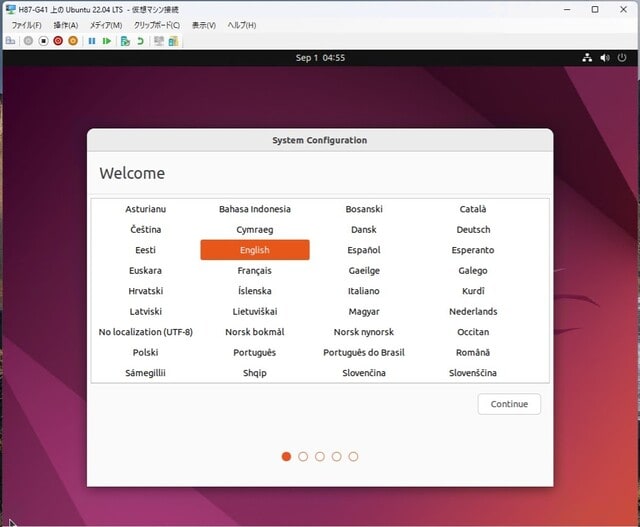Select Čeština language
This screenshot has height=527, width=640.
point(145,229)
